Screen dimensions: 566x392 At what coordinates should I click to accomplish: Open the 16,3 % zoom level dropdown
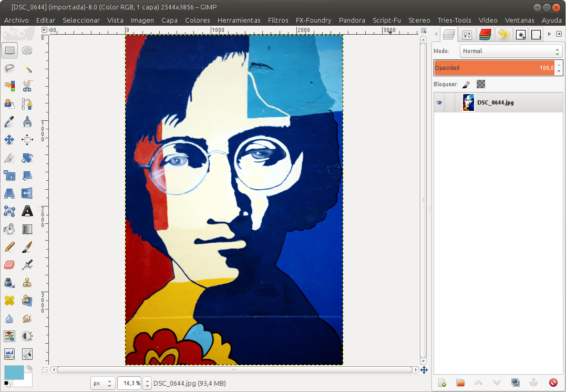[x=147, y=384]
